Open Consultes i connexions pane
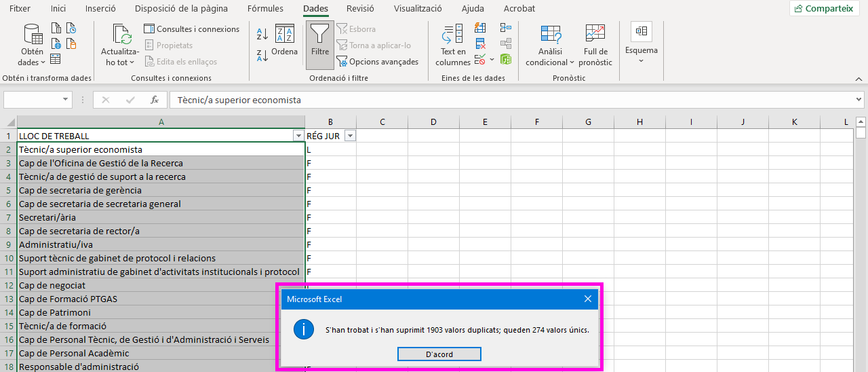The width and height of the screenshot is (868, 372). [192, 29]
